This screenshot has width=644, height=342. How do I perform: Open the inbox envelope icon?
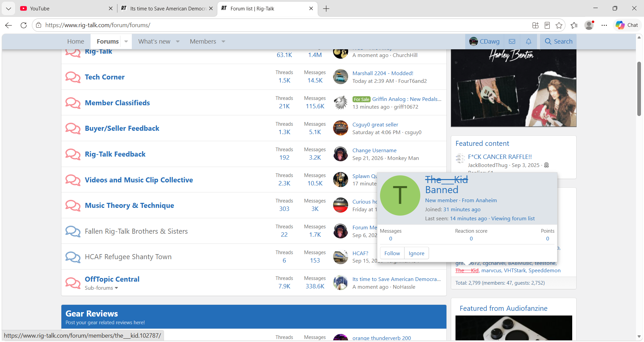[x=512, y=41]
